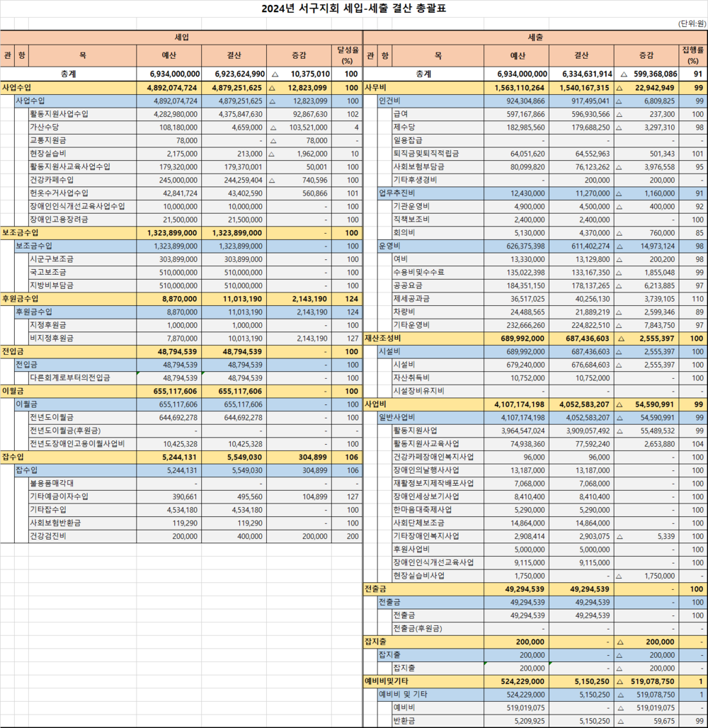Select the '업무추진비' subcategory cell
708x728 pixels.
pyautogui.click(x=431, y=193)
